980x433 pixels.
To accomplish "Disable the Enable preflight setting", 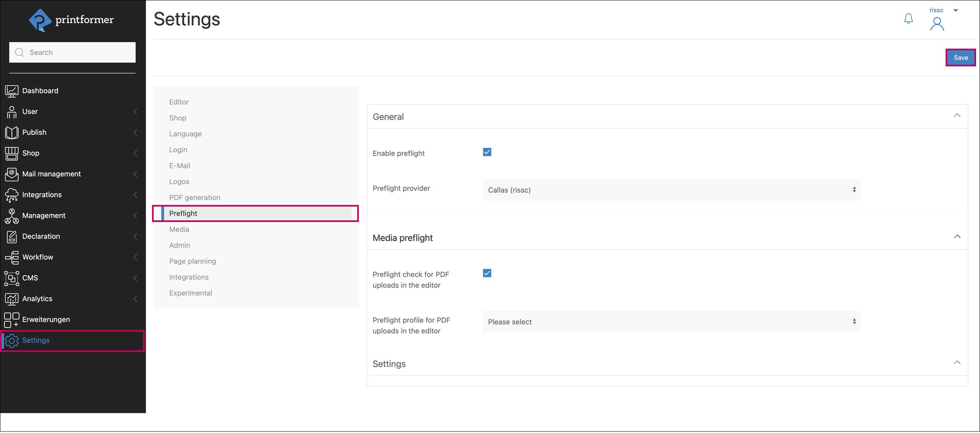I will (486, 152).
